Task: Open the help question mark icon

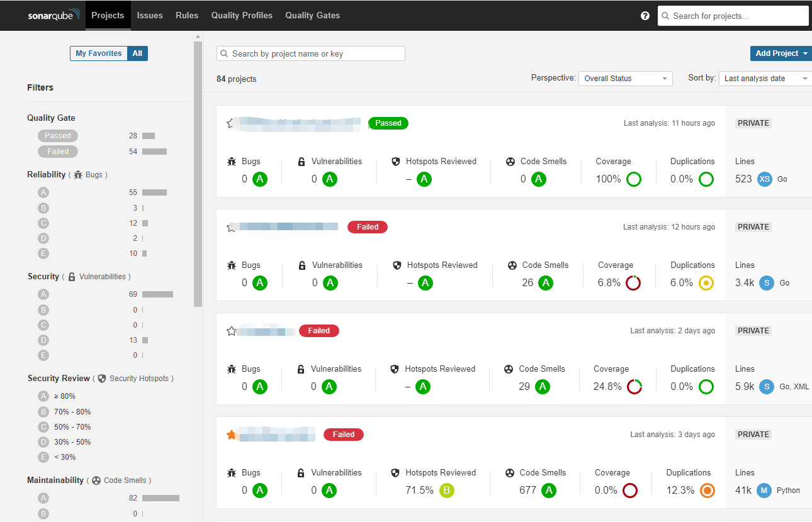Action: 645,16
